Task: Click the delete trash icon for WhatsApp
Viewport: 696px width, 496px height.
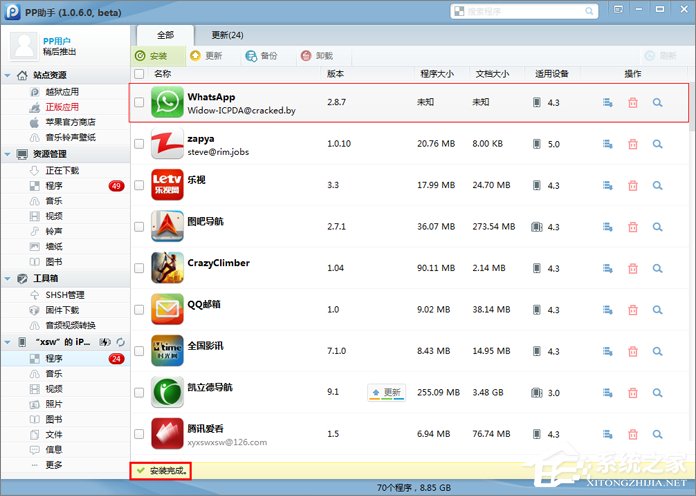Action: (632, 102)
